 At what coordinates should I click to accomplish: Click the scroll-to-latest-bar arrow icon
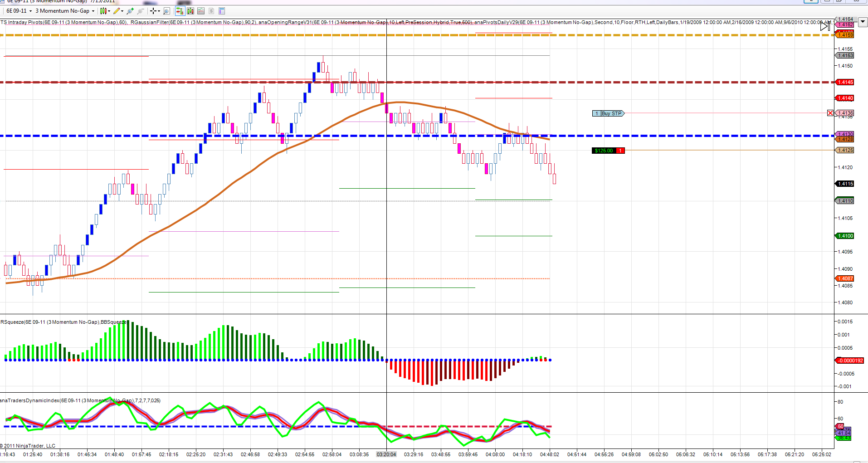(825, 26)
